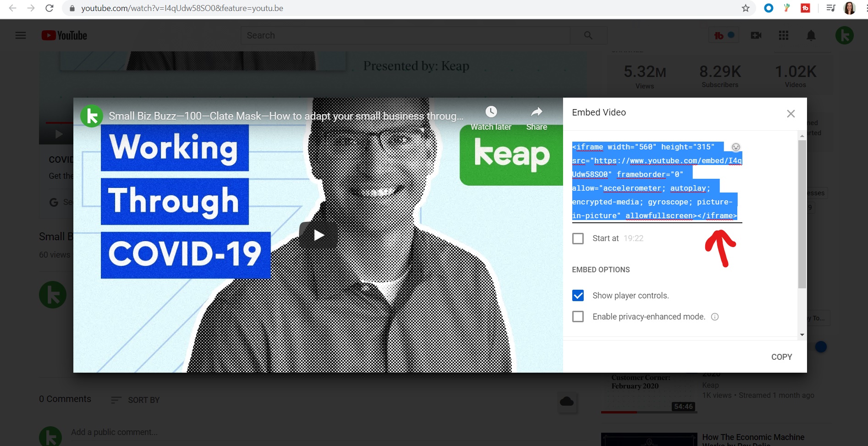Click the EMBED OPTIONS heading
The image size is (868, 446).
pos(601,270)
